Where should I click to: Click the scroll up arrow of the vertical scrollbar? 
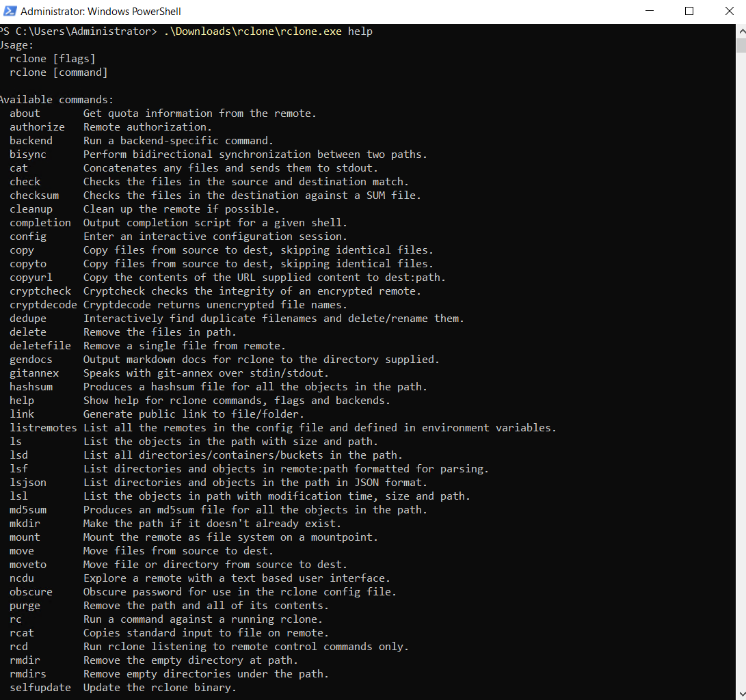741,31
